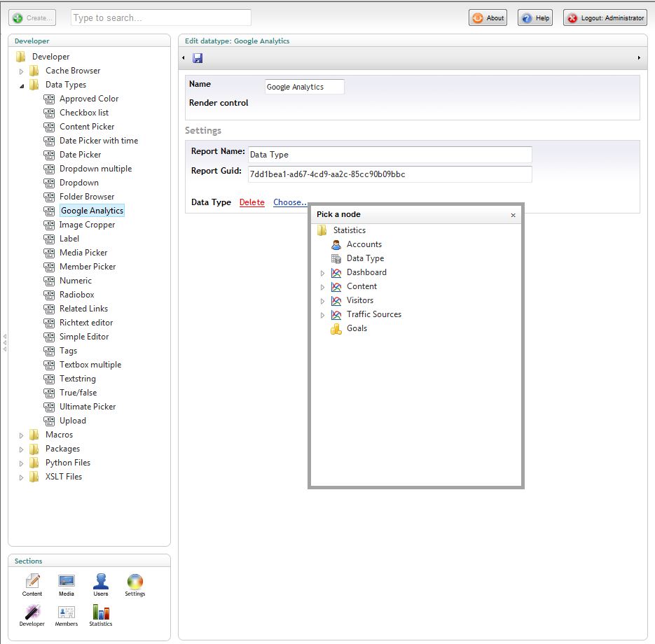Expand the Visitors node in picker
This screenshot has width=655, height=644.
(322, 301)
